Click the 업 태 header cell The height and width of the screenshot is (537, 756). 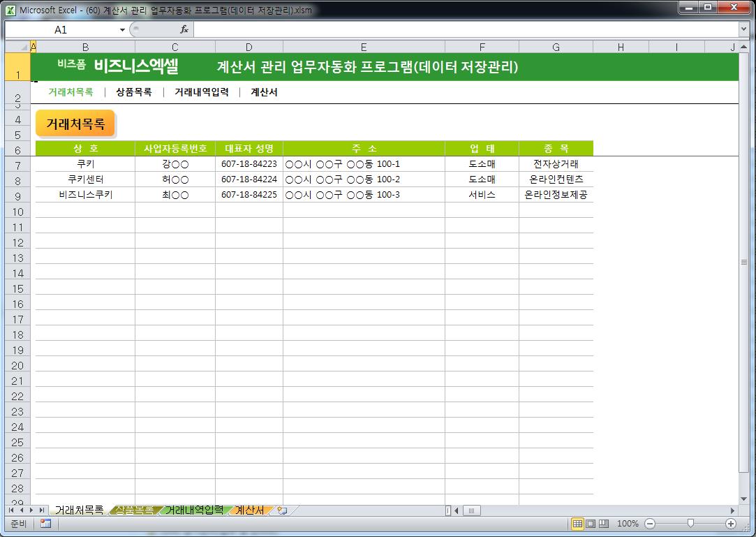coord(482,149)
